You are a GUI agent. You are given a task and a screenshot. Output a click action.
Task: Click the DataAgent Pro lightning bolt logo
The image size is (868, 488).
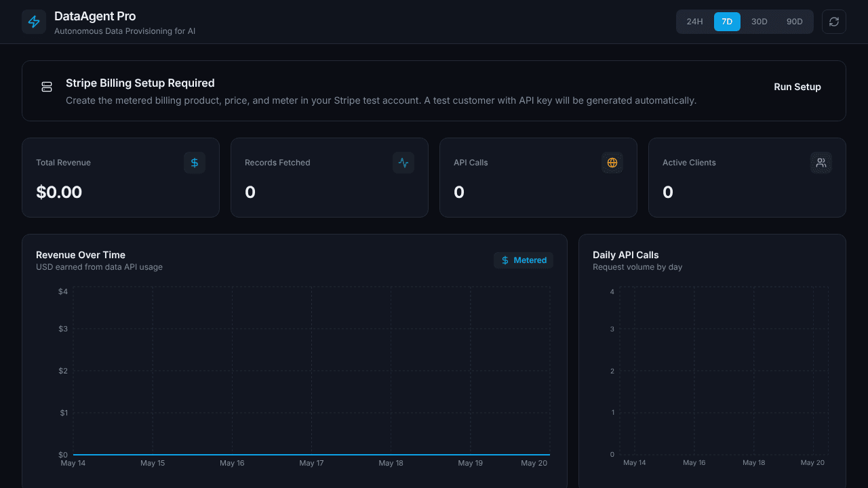(x=34, y=22)
